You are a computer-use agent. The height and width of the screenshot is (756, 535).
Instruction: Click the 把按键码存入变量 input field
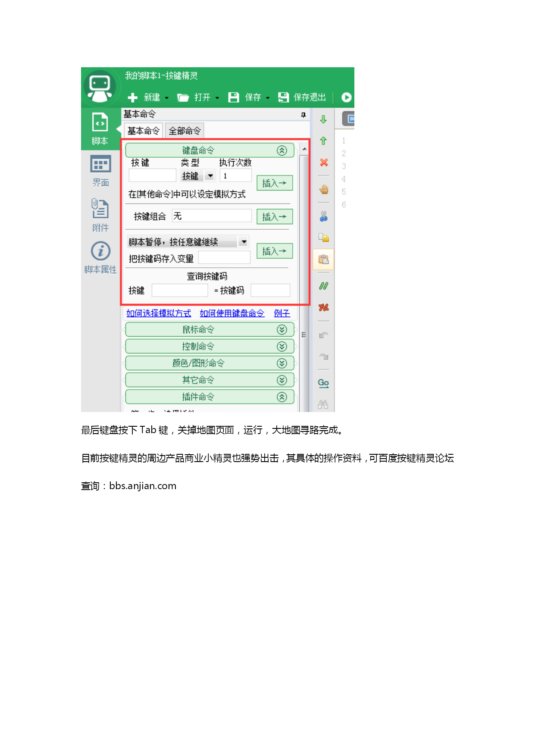pos(224,258)
